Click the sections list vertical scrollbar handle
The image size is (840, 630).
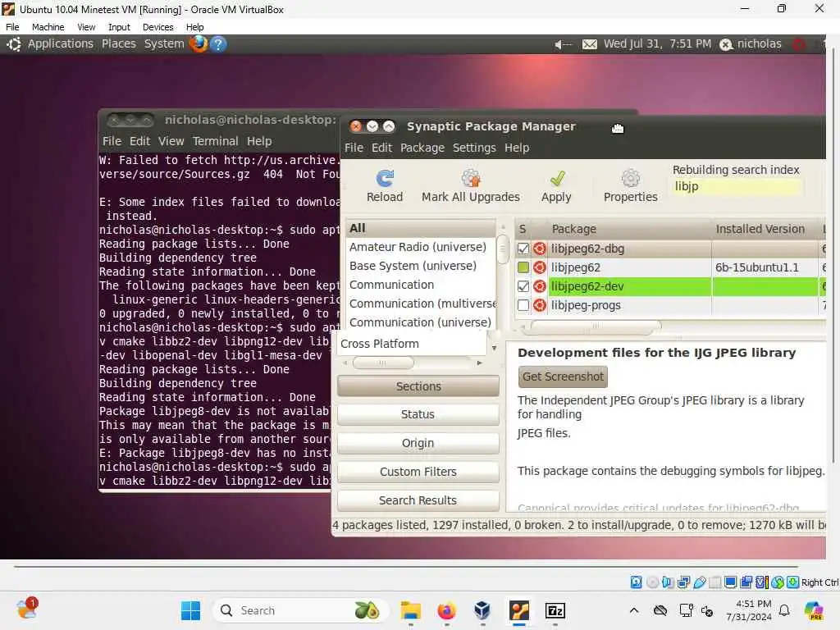(x=502, y=250)
